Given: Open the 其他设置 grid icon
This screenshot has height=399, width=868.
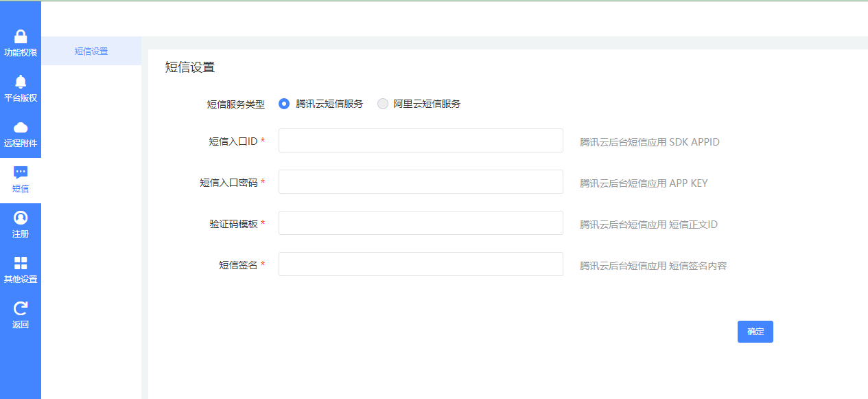Looking at the screenshot, I should click(21, 263).
